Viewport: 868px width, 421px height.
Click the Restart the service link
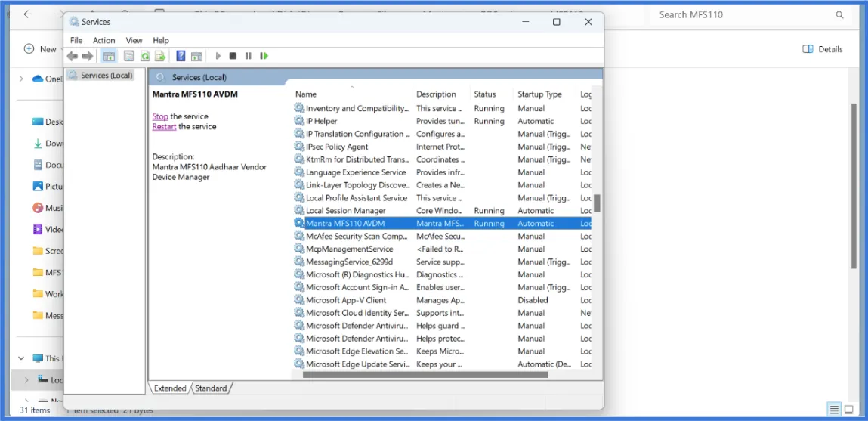(165, 126)
